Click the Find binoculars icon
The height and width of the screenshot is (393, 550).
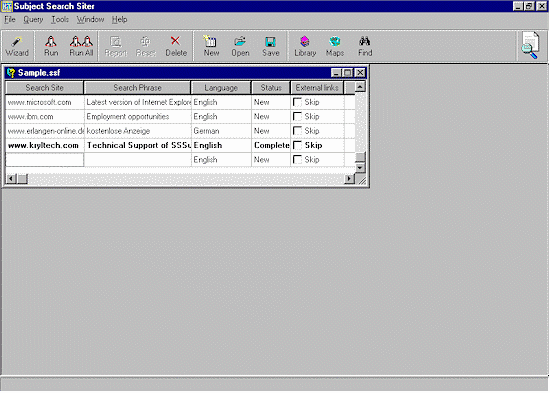365,46
